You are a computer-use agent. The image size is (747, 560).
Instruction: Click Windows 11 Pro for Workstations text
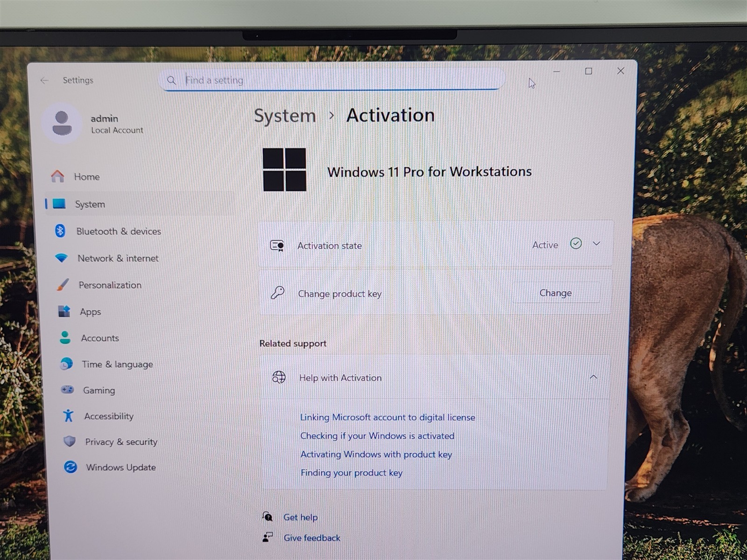coord(430,172)
